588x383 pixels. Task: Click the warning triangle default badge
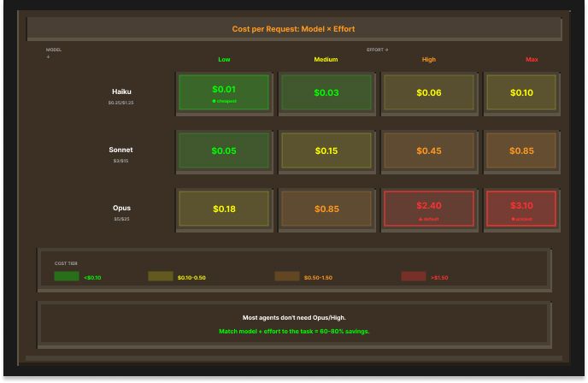tap(429, 219)
